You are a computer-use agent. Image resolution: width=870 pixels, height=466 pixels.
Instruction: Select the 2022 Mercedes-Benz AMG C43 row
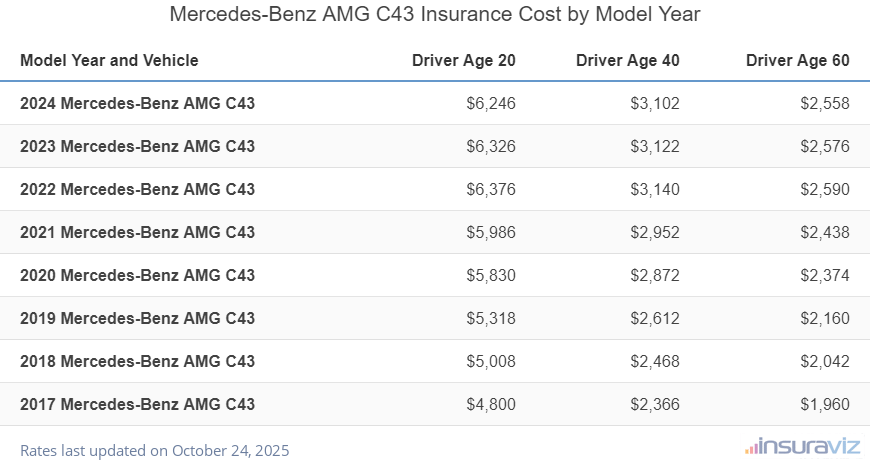click(x=137, y=189)
